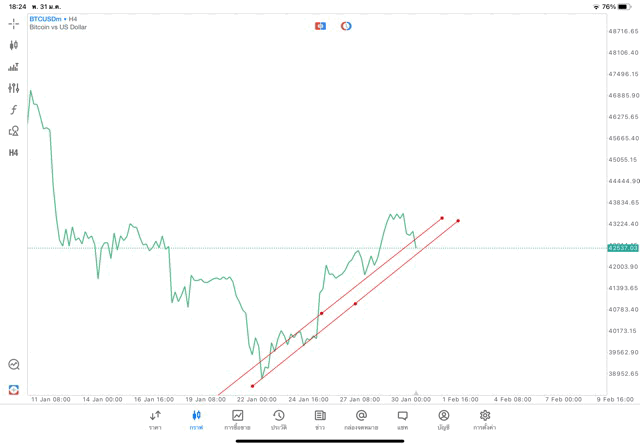Open the ข่าว (News) tab

coord(320,420)
